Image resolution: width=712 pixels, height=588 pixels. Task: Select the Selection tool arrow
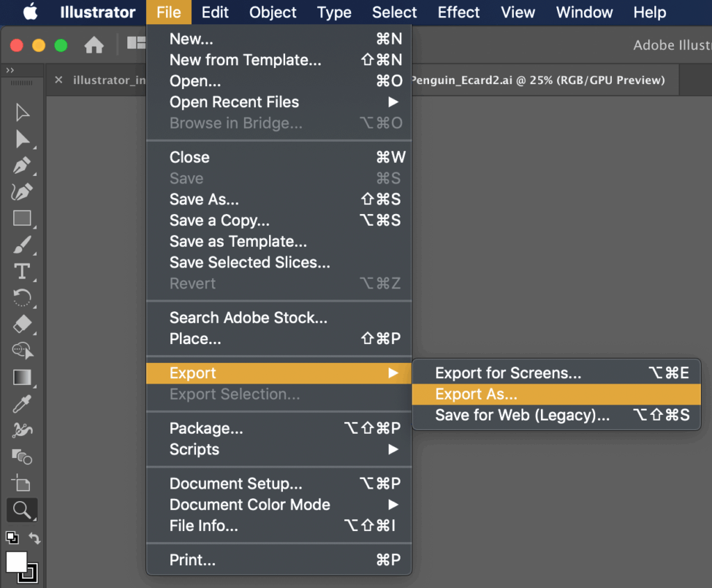[22, 113]
